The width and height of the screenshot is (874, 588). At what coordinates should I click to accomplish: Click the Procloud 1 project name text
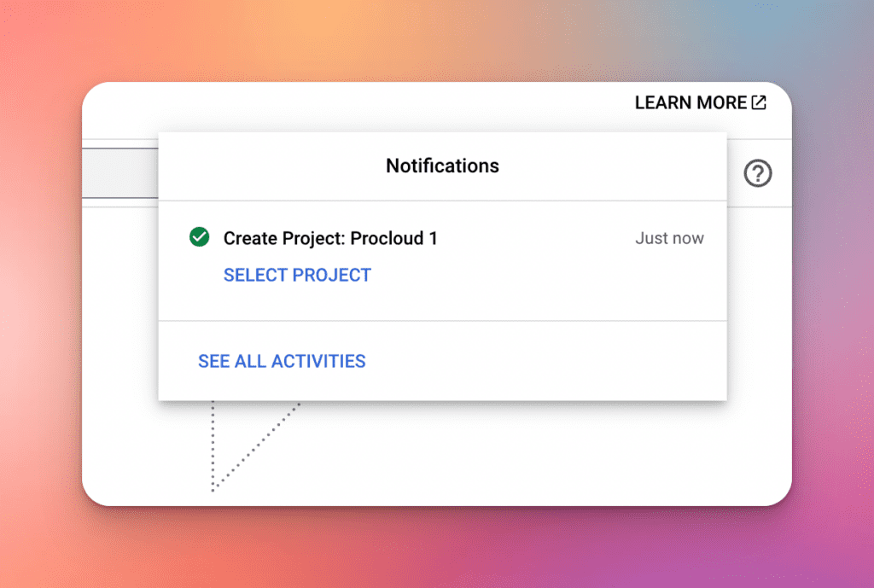pos(393,239)
